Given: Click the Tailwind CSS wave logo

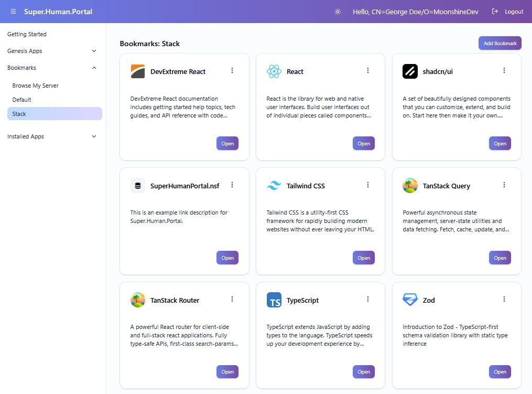Looking at the screenshot, I should (x=274, y=186).
